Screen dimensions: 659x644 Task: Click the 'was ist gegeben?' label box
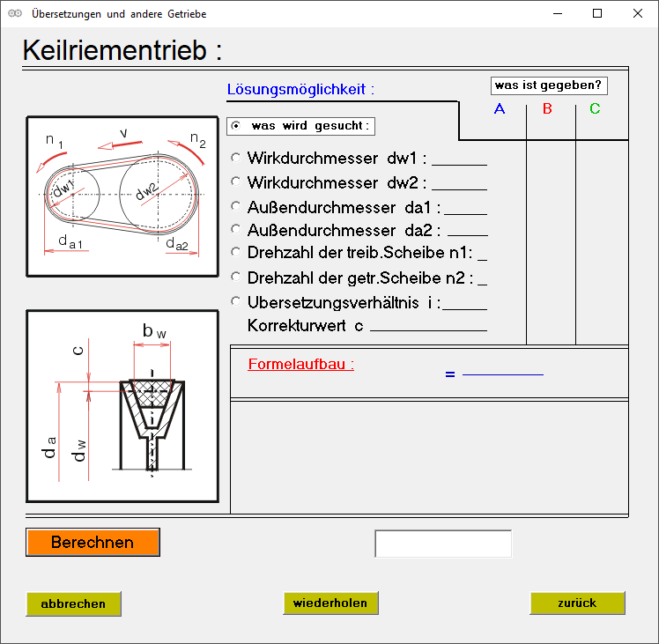coord(549,85)
